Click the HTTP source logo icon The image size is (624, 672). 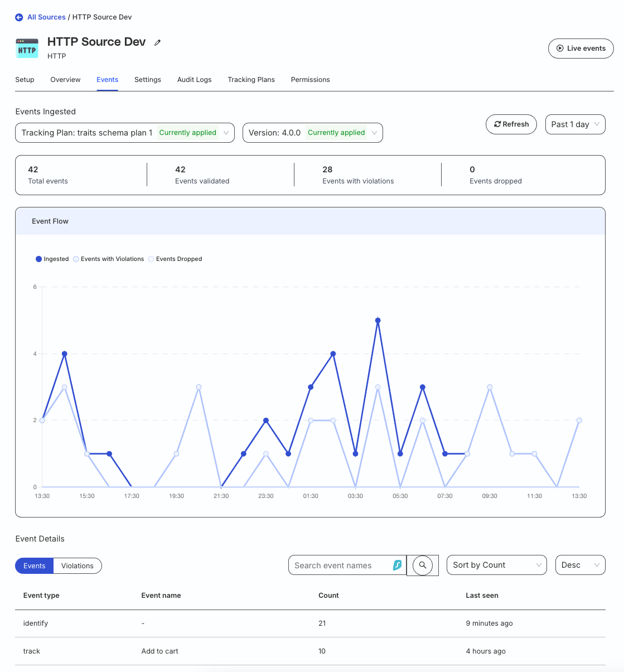click(x=27, y=49)
